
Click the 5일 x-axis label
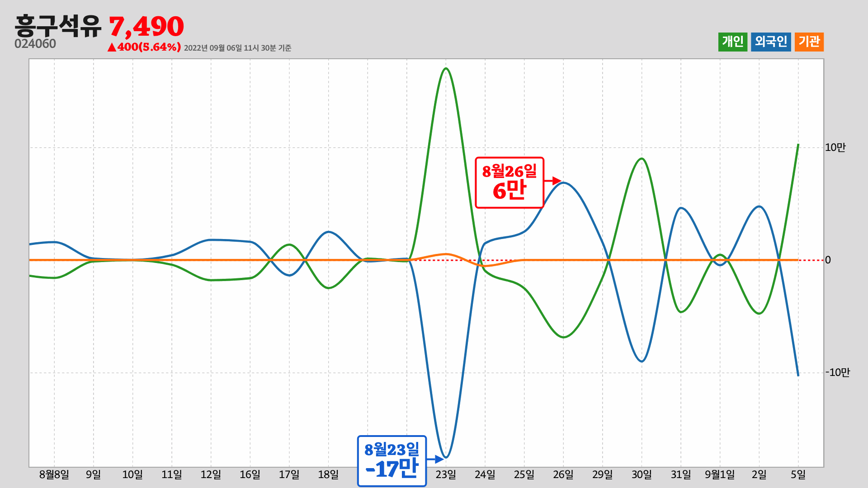pos(798,474)
